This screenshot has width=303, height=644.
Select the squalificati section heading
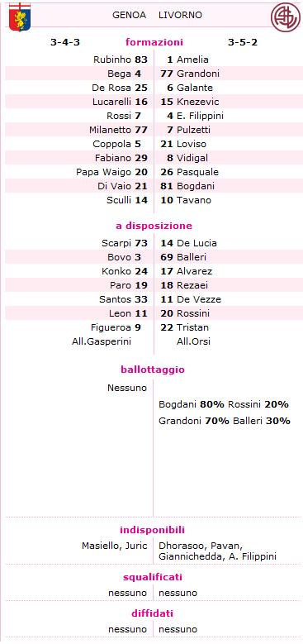[x=153, y=578]
